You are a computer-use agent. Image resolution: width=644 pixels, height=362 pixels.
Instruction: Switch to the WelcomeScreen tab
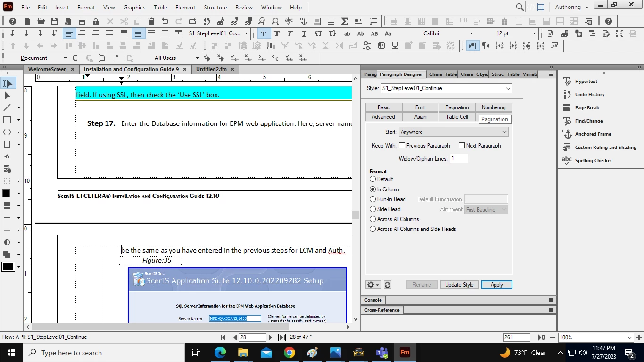point(48,69)
